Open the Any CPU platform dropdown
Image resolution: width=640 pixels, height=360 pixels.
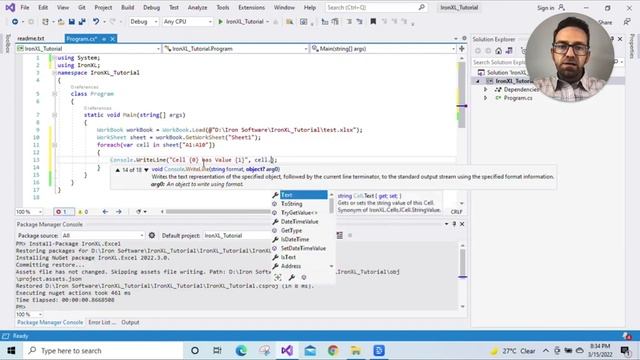[187, 22]
